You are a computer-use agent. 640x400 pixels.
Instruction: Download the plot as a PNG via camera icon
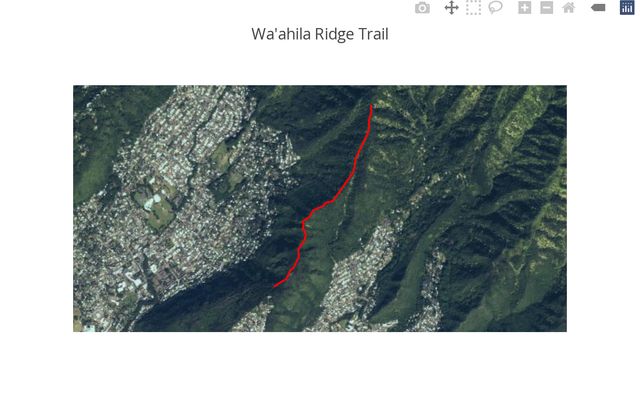click(422, 8)
